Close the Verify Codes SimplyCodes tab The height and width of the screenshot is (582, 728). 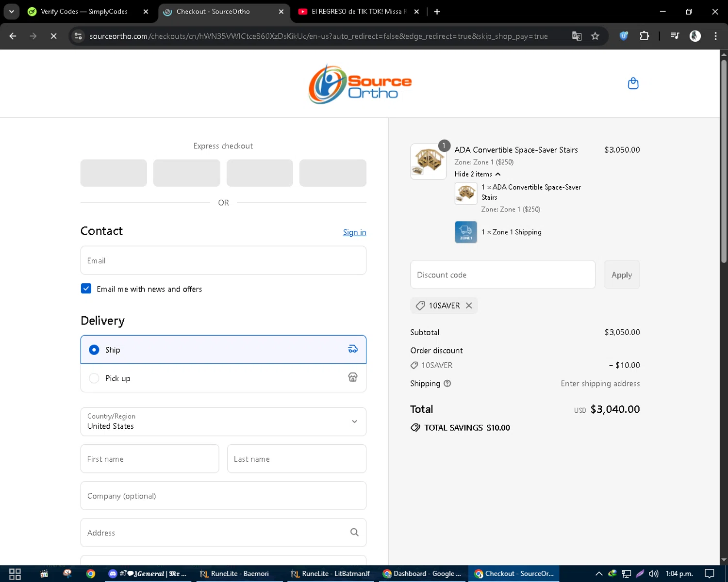pyautogui.click(x=146, y=12)
